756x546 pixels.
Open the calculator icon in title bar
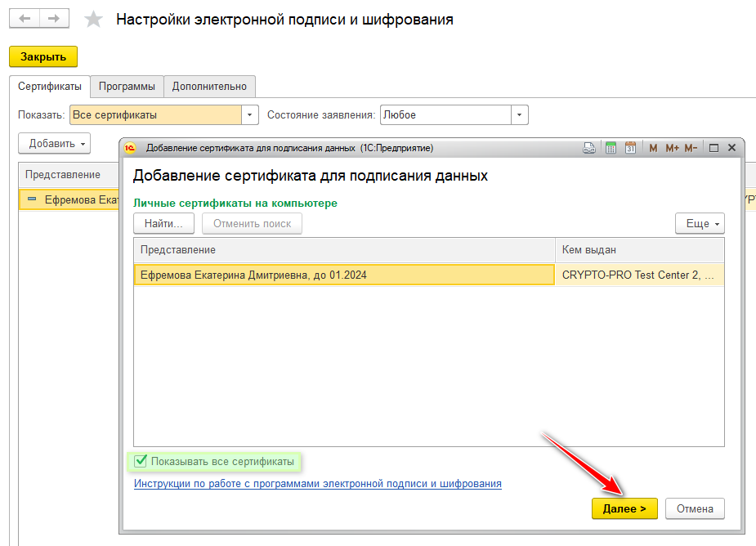[x=610, y=148]
